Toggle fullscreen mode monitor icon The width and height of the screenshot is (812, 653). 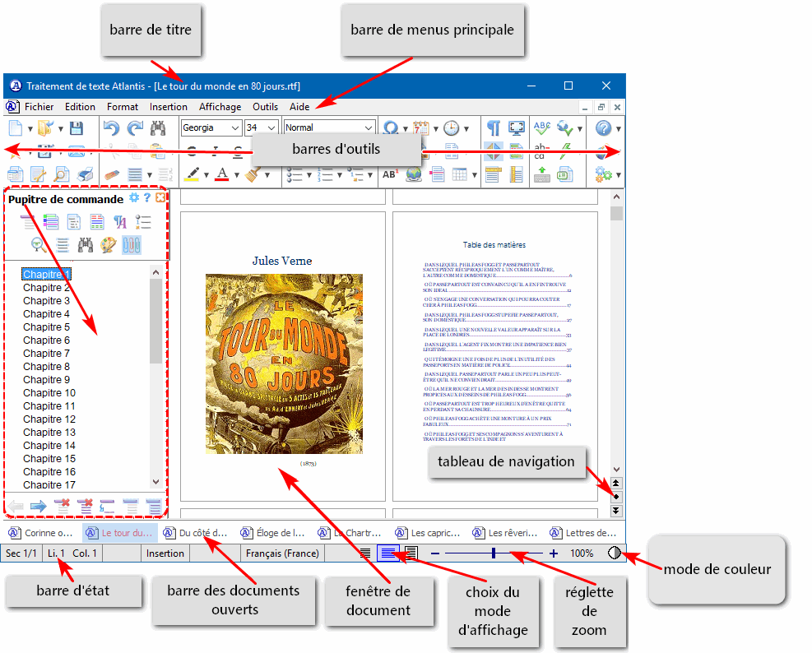[x=517, y=128]
